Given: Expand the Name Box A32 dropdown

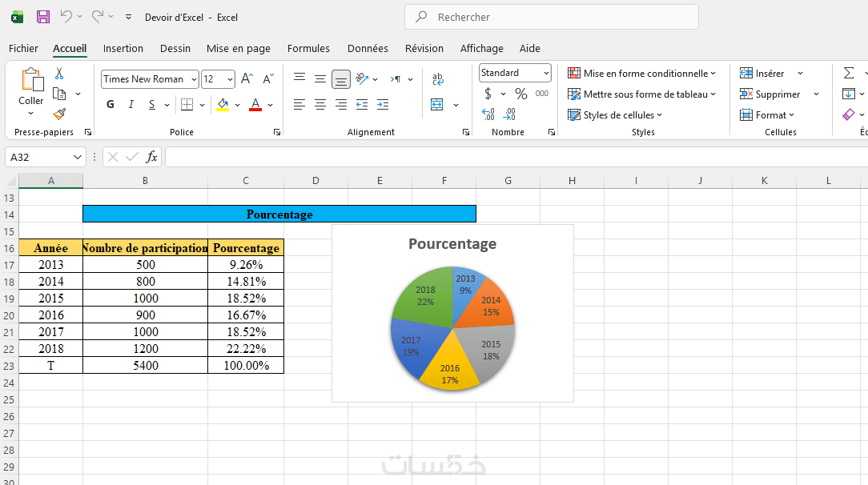Looking at the screenshot, I should pyautogui.click(x=78, y=157).
